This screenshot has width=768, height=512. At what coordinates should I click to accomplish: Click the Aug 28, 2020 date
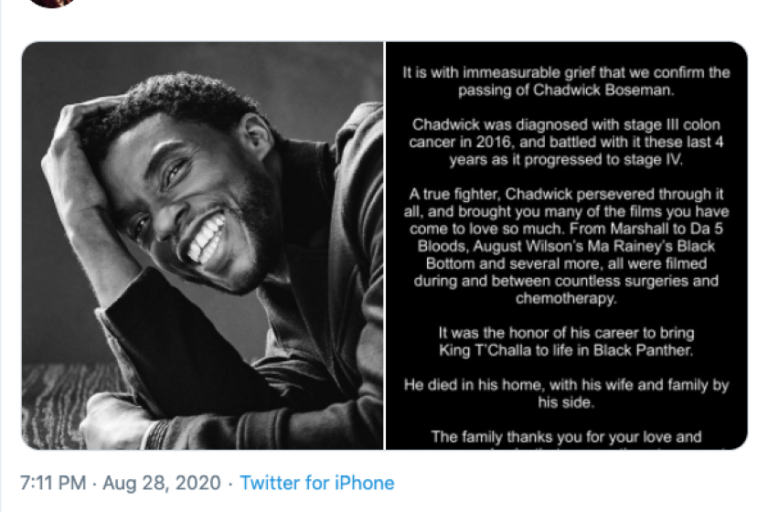162,483
